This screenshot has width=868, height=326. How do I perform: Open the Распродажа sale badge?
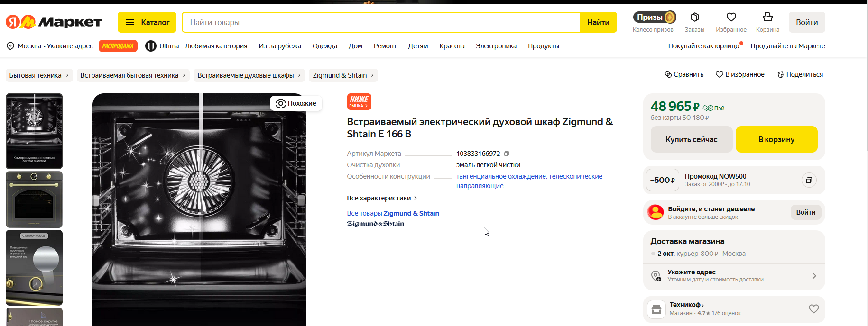tap(118, 46)
